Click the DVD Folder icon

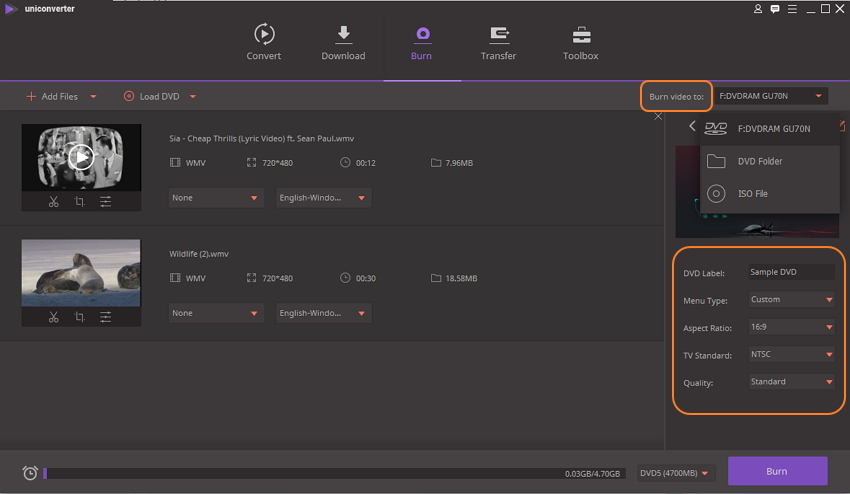(x=716, y=161)
